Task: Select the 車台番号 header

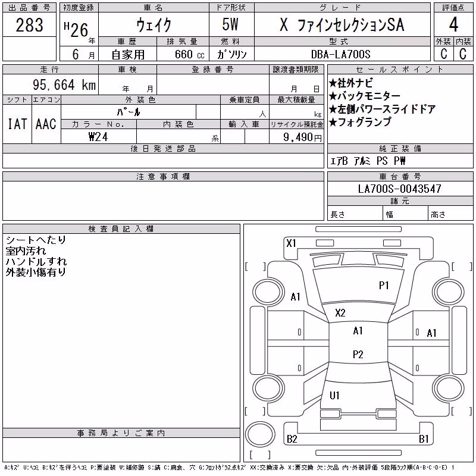Action: 400,177
